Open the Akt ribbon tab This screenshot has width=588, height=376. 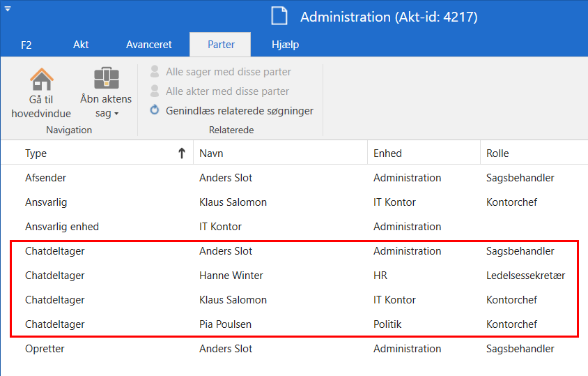(81, 45)
